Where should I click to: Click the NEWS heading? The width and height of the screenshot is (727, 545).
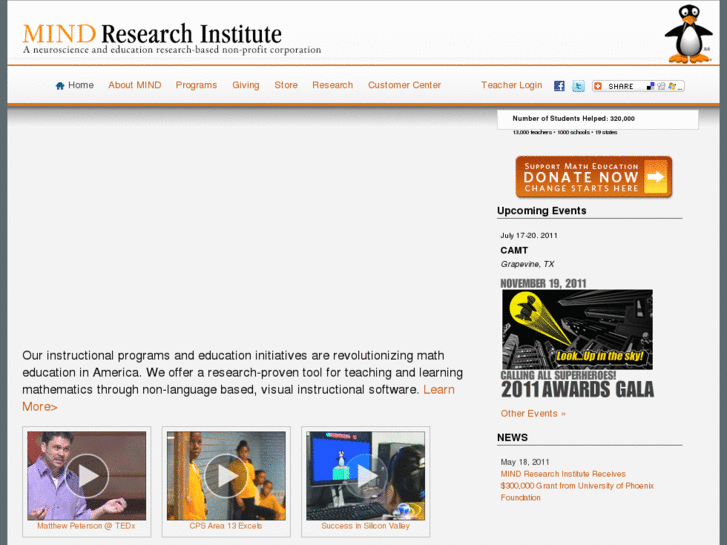(512, 437)
